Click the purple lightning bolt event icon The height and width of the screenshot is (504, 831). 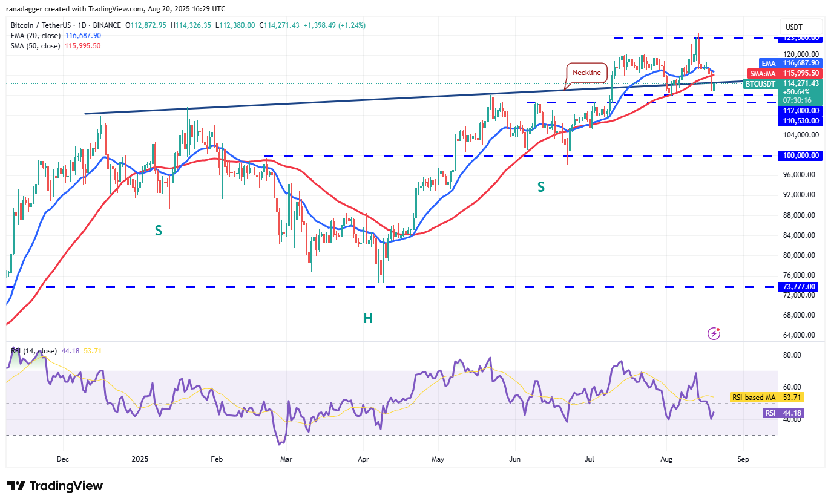(715, 333)
